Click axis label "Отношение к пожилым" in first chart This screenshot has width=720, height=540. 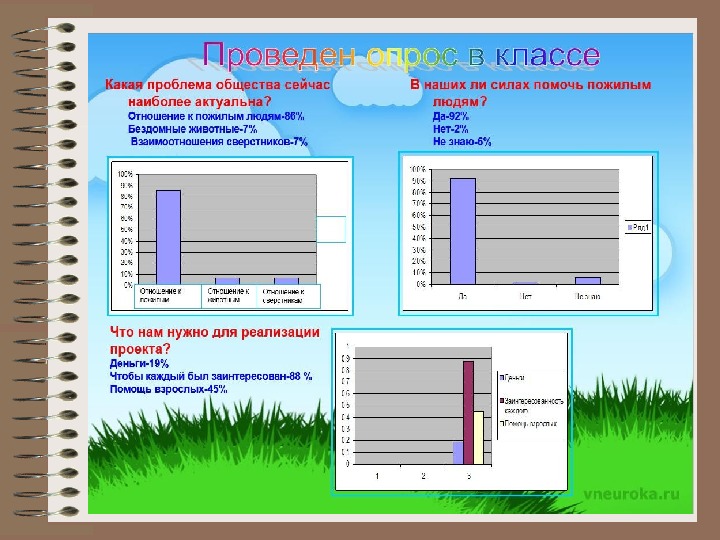[161, 295]
